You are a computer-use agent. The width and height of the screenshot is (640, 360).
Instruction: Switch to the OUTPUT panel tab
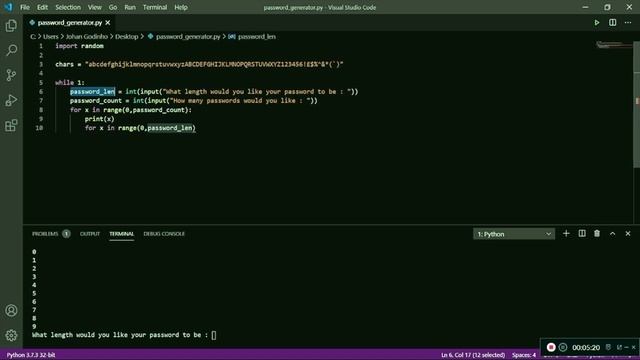coord(90,234)
